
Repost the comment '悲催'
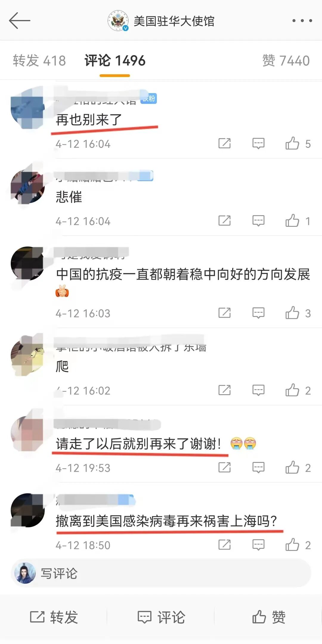coord(225,221)
